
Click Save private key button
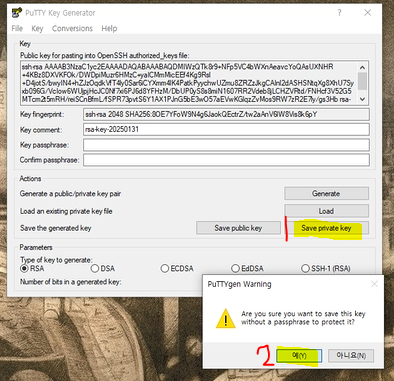[x=326, y=228]
